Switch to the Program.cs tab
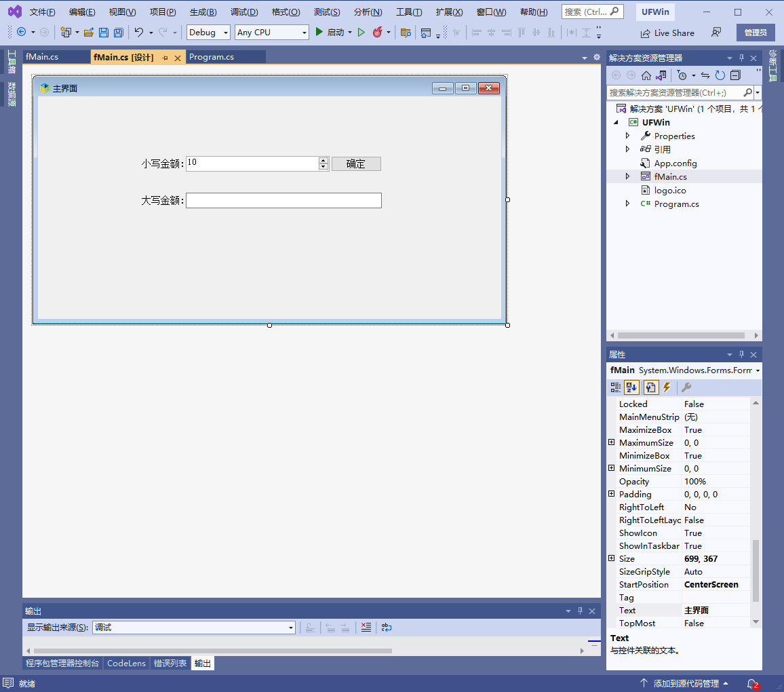 [212, 57]
